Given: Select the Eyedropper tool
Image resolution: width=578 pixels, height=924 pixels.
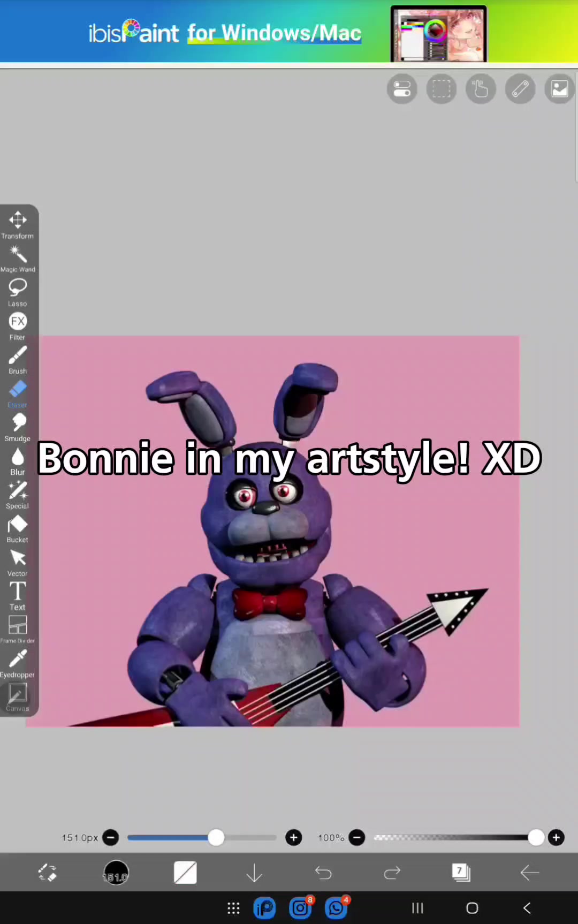Looking at the screenshot, I should (x=18, y=663).
